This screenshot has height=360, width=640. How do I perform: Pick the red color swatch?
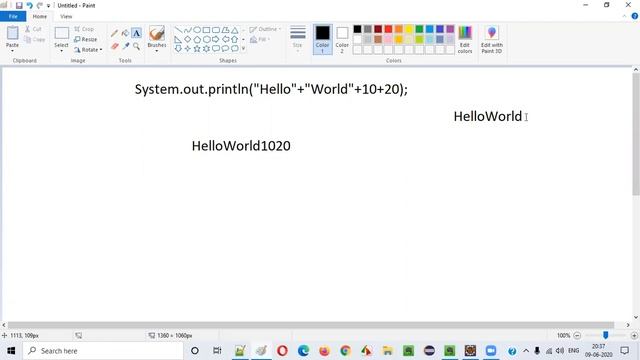[388, 29]
